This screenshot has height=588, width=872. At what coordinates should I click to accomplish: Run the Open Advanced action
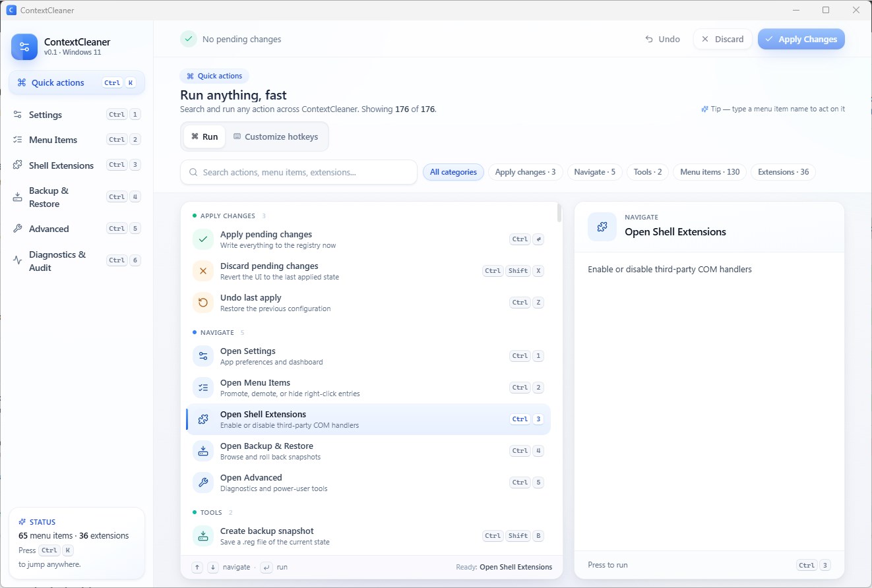pos(368,483)
